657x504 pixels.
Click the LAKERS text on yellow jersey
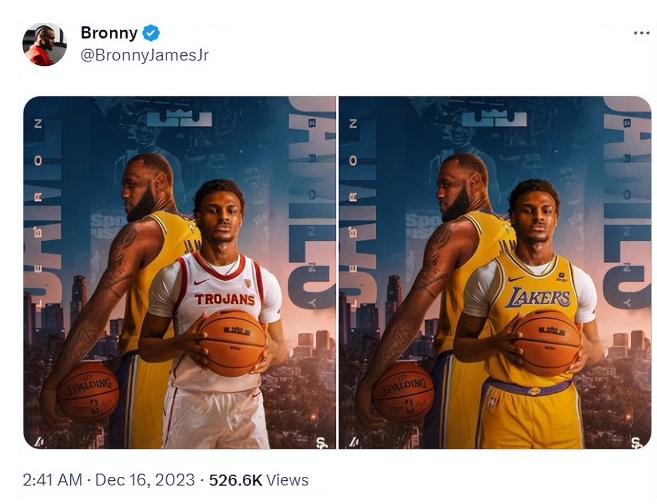[538, 297]
